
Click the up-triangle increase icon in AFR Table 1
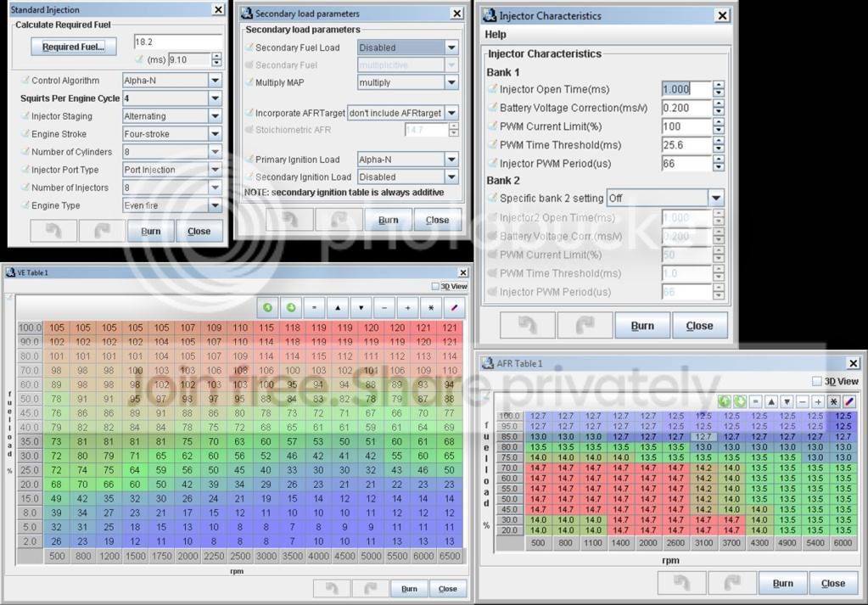(x=771, y=401)
